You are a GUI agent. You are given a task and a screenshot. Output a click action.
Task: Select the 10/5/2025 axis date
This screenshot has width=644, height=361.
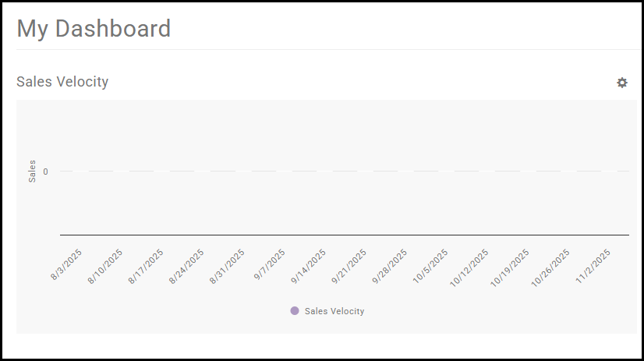(x=430, y=266)
